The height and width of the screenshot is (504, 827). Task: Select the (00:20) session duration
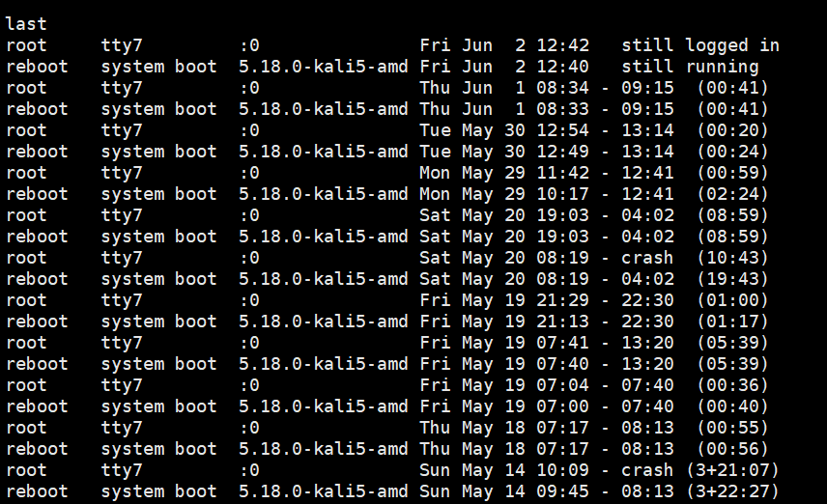tap(731, 130)
